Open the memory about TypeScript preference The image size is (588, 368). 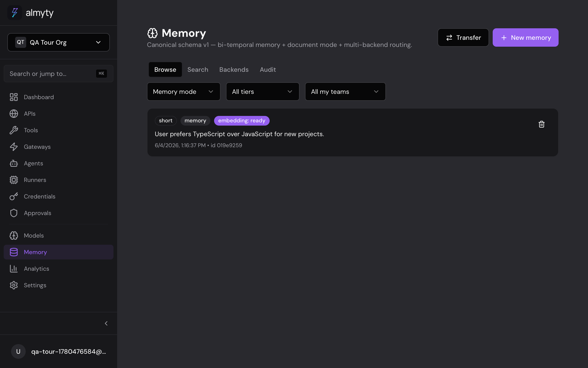pyautogui.click(x=239, y=134)
